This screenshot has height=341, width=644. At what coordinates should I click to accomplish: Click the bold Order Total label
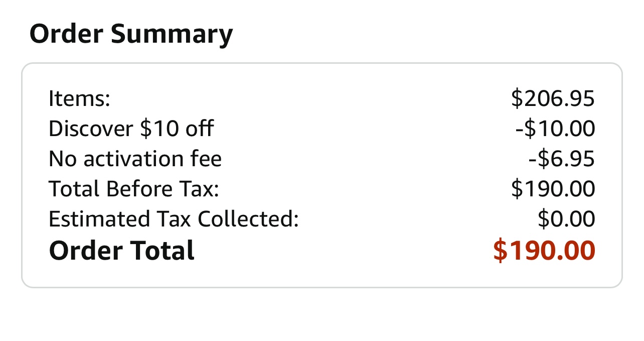click(121, 250)
